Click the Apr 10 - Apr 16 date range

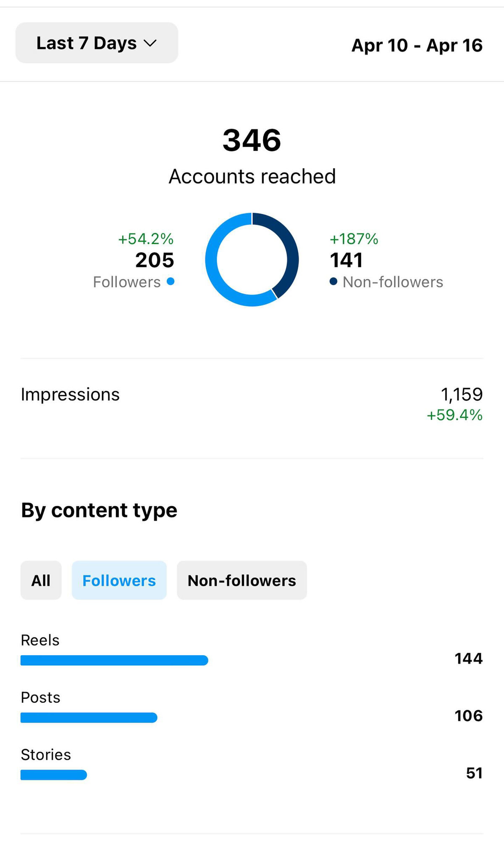click(417, 45)
